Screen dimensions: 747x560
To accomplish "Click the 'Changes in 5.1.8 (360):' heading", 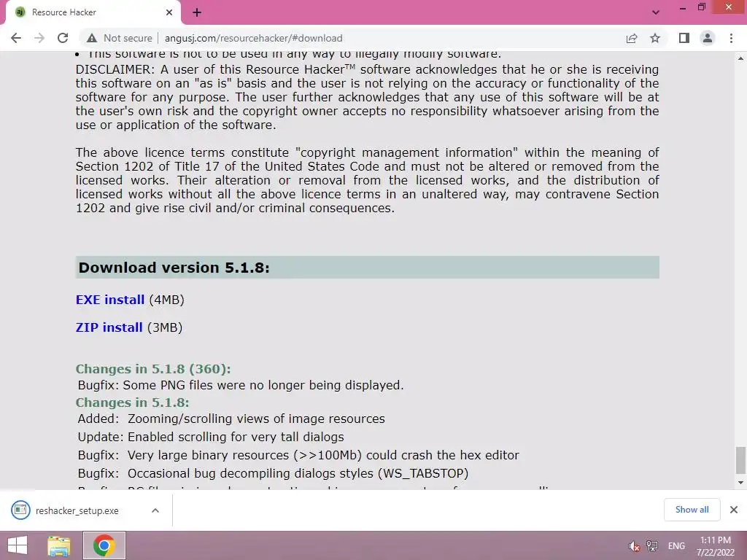I will (153, 369).
